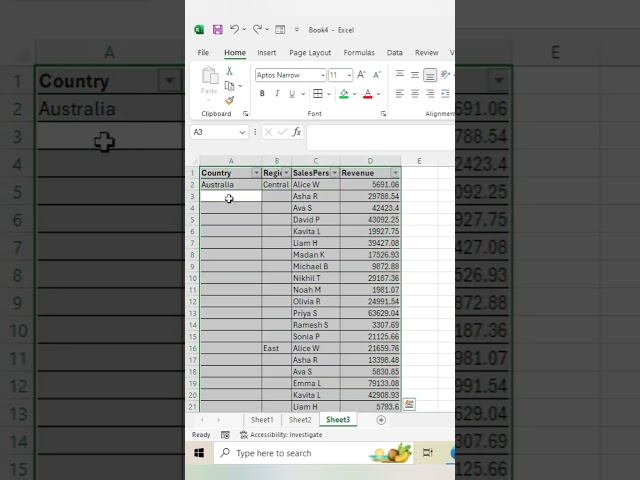Click the indent icon in Alignment
Viewport: 640px width, 480px height.
[x=445, y=94]
